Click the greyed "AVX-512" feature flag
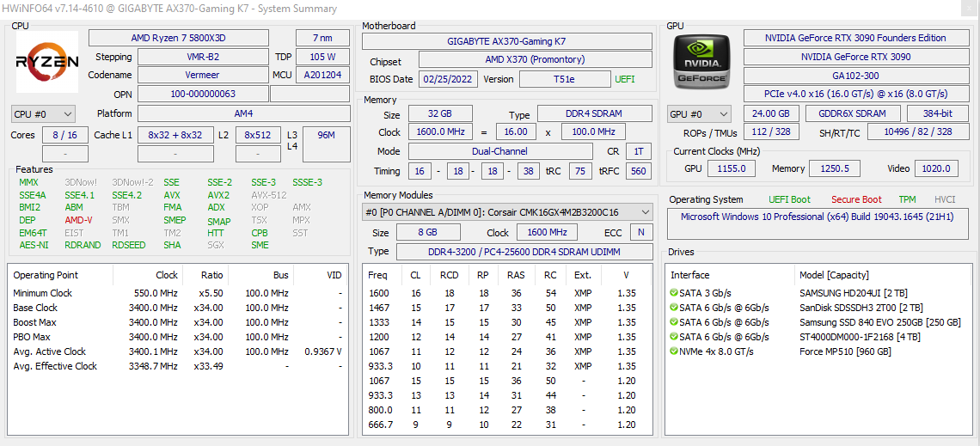This screenshot has height=446, width=980. (x=269, y=195)
